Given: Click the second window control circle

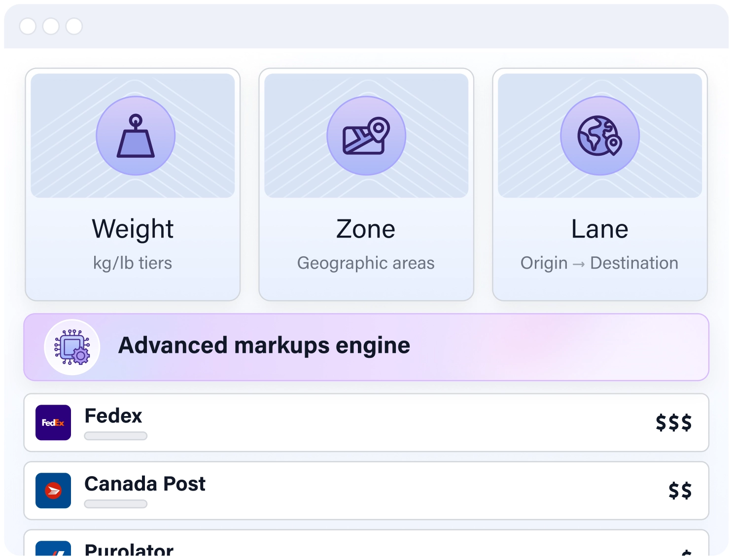Looking at the screenshot, I should coord(51,26).
